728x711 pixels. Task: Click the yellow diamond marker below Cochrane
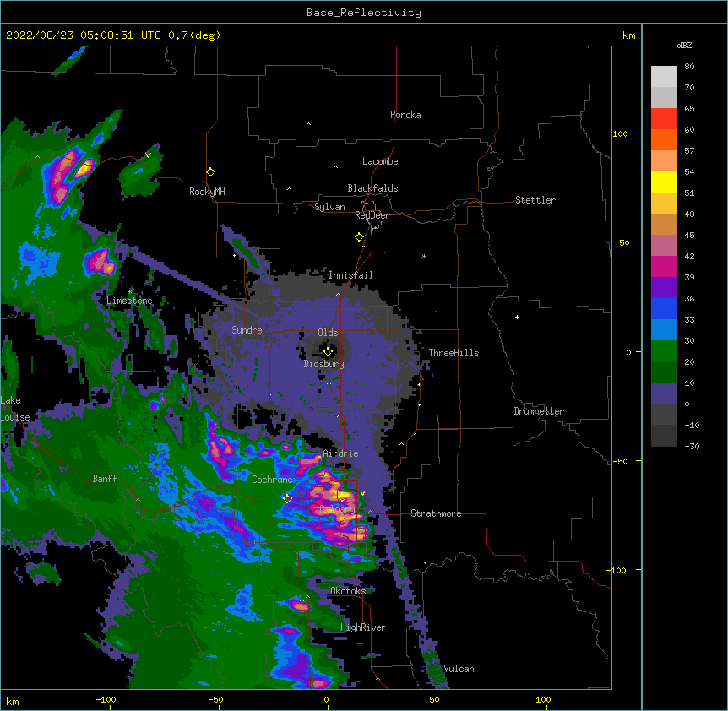pyautogui.click(x=287, y=499)
